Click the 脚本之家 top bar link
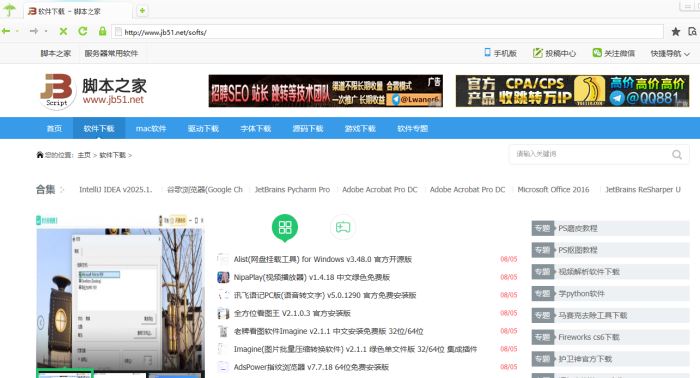Viewport: 700px width, 378px height. (x=56, y=54)
